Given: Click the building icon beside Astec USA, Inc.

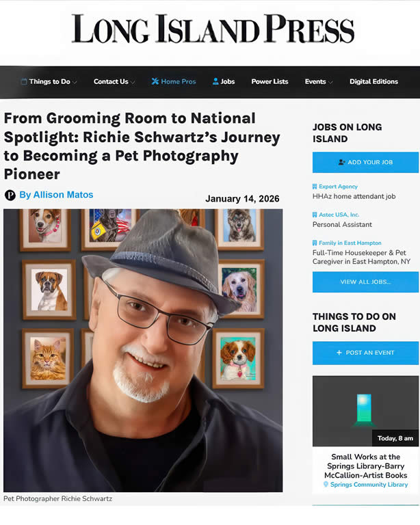Looking at the screenshot, I should click(315, 215).
